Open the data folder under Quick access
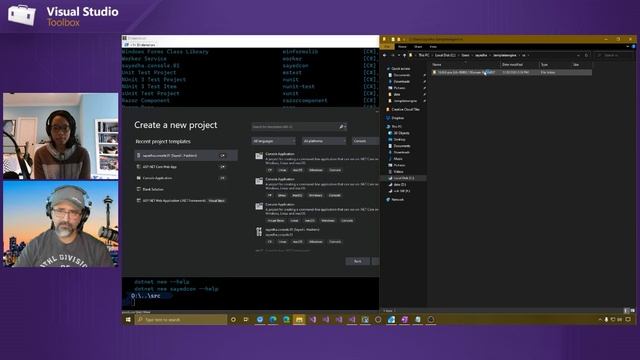Image resolution: width=640 pixels, height=360 pixels. coord(397,94)
